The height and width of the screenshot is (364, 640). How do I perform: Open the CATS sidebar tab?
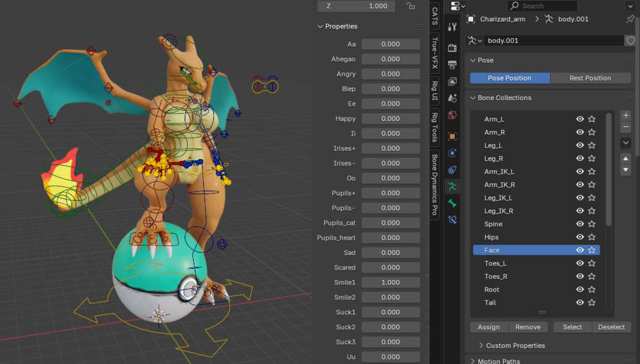(435, 17)
